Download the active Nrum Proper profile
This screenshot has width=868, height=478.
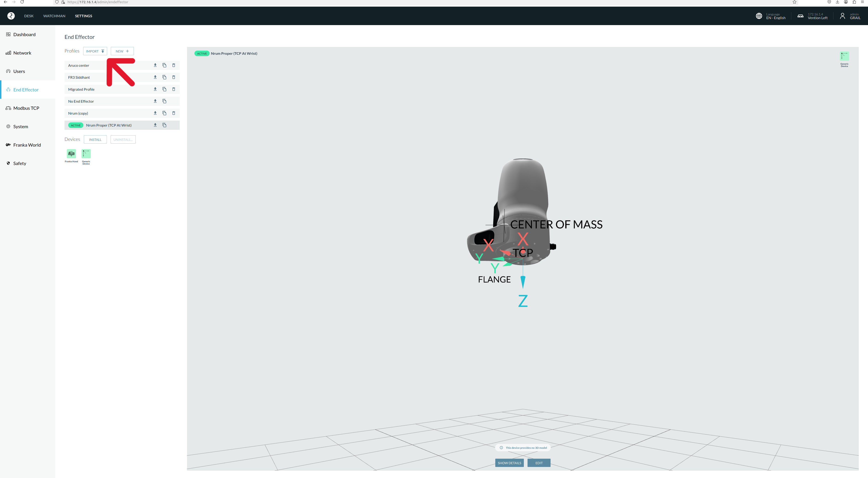coord(155,125)
